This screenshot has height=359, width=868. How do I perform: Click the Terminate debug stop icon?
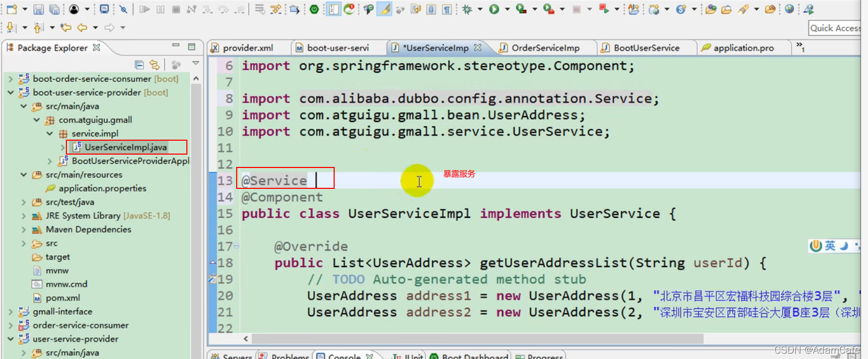(176, 9)
